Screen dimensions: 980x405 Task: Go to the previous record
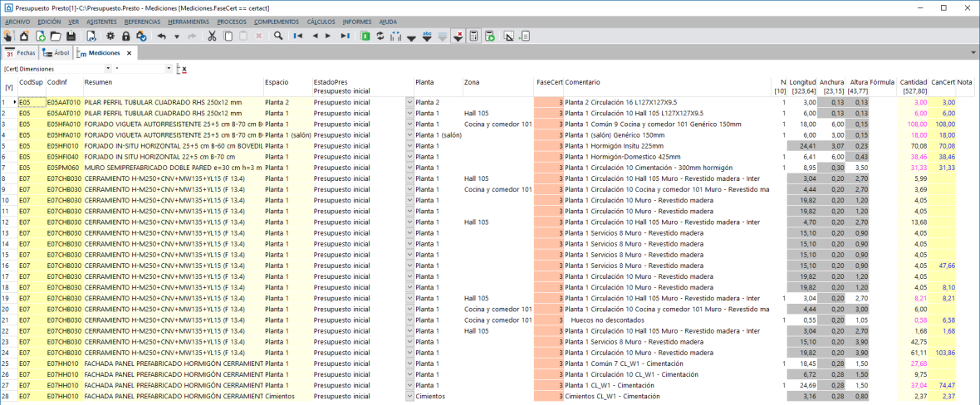point(315,37)
